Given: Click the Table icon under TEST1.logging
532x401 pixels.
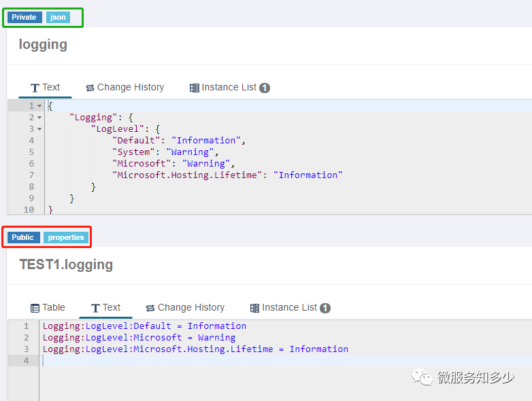Looking at the screenshot, I should [35, 308].
